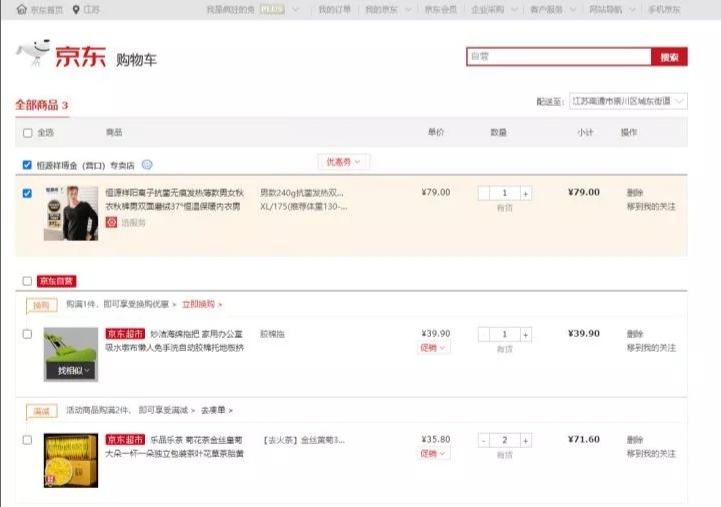Viewport: 721px width, 507px height.
Task: Click the home icon beside 京东首页
Action: [x=21, y=10]
